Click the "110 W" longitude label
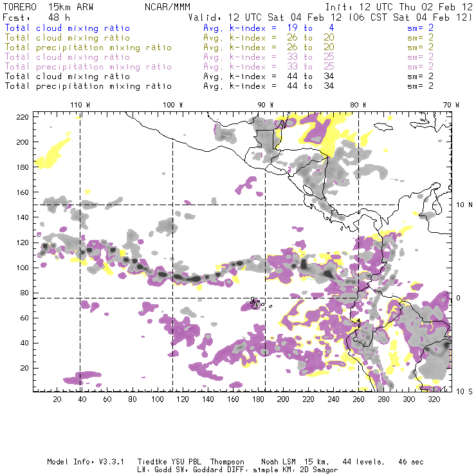Viewport: 476px width, 476px height. (x=80, y=105)
